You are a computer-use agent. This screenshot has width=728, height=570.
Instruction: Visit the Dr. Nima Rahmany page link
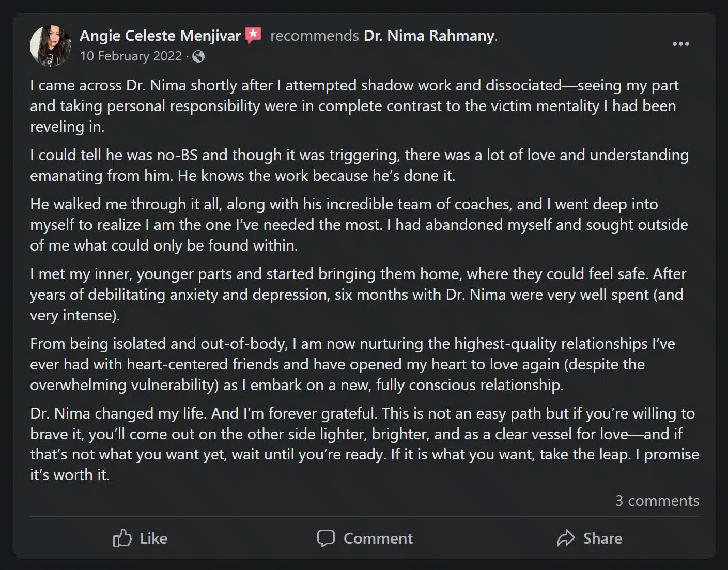(x=429, y=36)
